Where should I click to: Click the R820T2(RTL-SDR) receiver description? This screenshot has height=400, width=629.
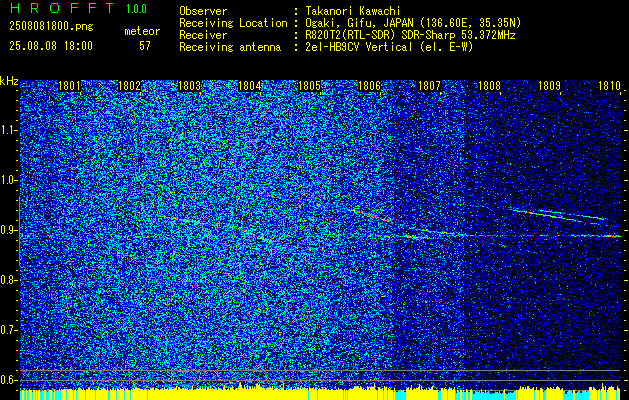coord(410,35)
